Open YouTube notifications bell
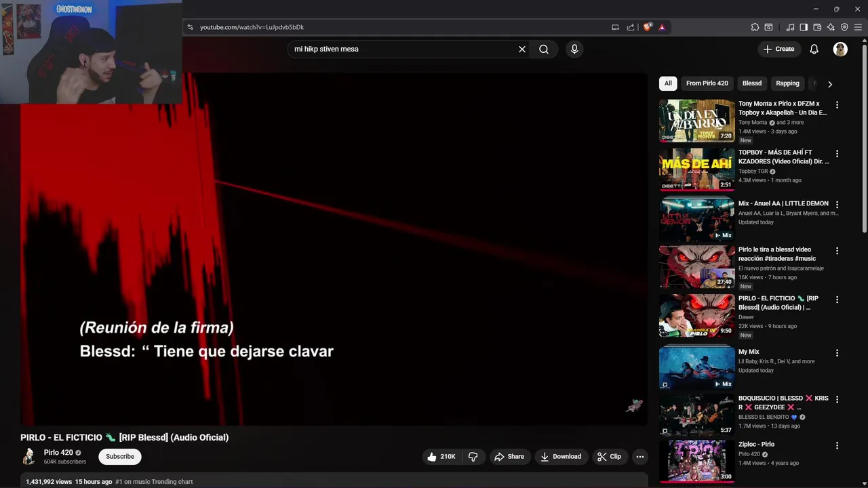868x488 pixels. (x=814, y=49)
